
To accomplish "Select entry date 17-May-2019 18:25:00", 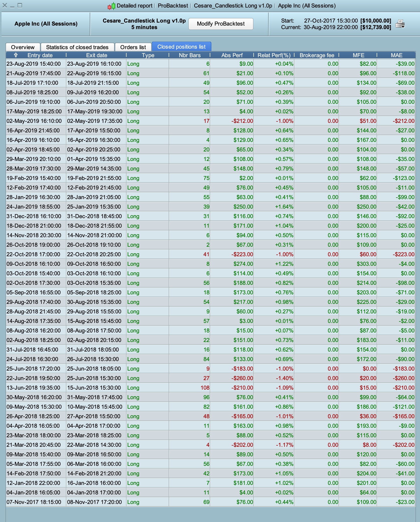I will (34, 112).
